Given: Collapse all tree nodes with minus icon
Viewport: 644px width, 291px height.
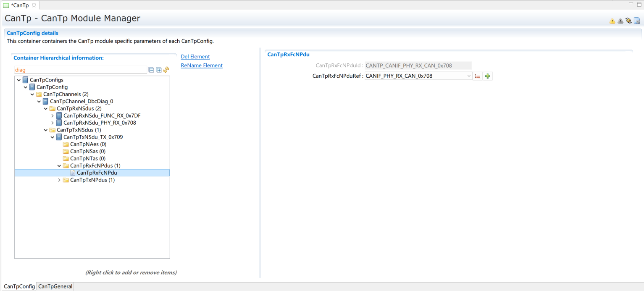Looking at the screenshot, I should tap(151, 70).
